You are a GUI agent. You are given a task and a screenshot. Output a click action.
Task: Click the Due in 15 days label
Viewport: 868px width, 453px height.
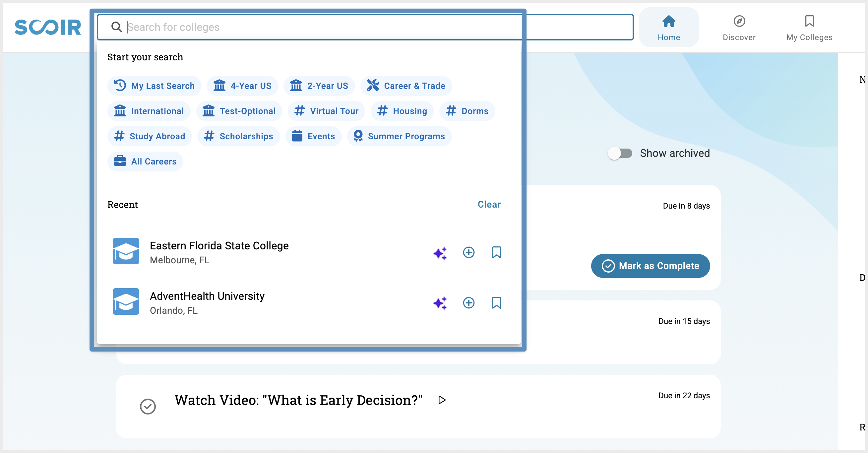[x=684, y=321]
